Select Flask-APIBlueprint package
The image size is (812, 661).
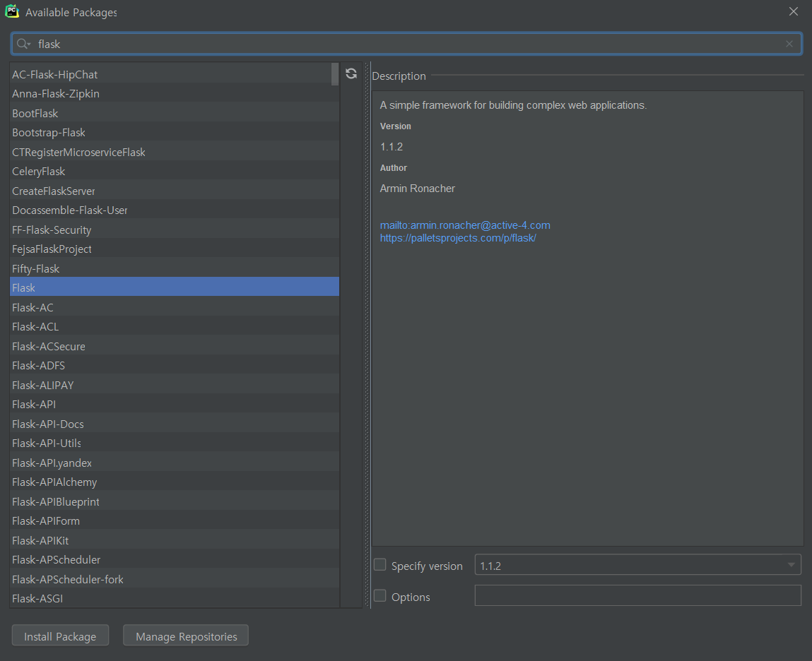(x=175, y=501)
